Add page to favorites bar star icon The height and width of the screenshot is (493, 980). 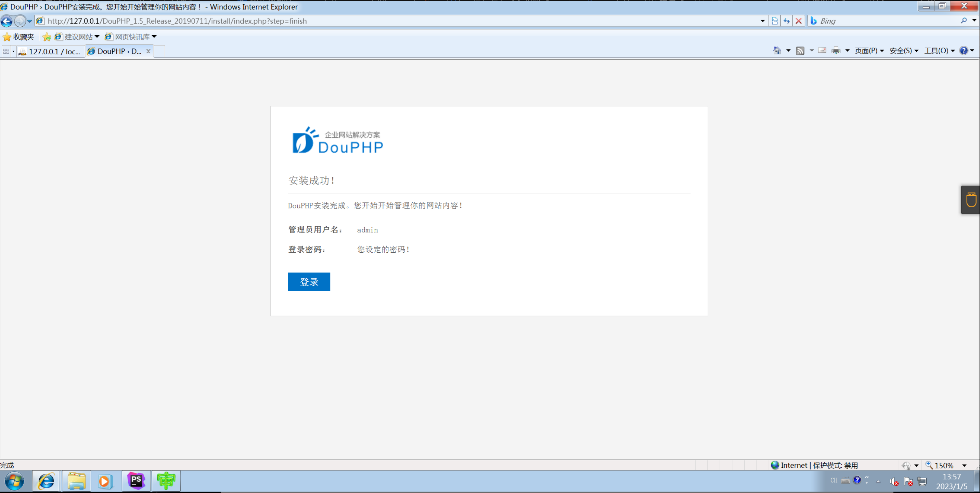click(x=47, y=37)
